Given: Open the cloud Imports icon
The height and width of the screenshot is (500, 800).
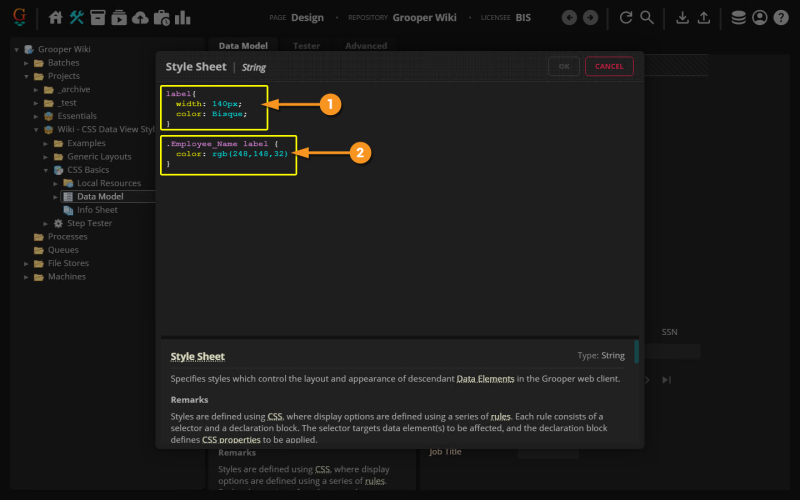Looking at the screenshot, I should coord(140,18).
